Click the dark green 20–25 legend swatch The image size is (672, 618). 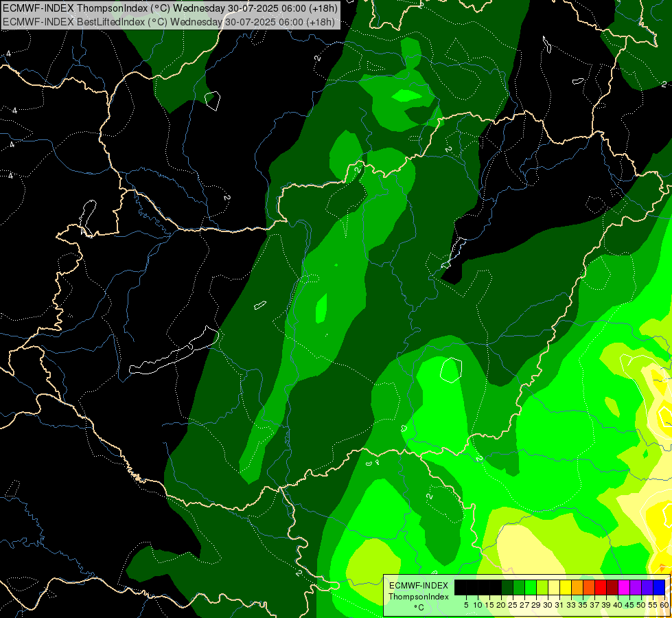click(507, 587)
